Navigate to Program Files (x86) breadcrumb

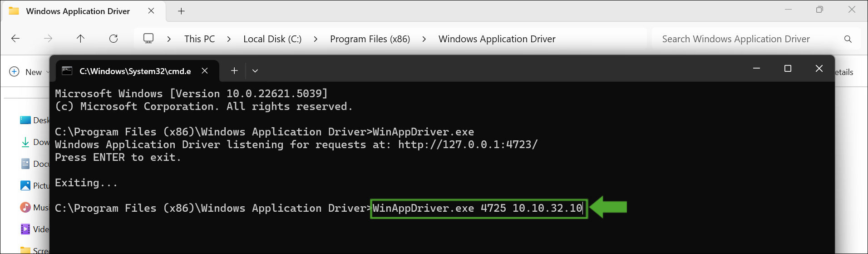click(370, 39)
